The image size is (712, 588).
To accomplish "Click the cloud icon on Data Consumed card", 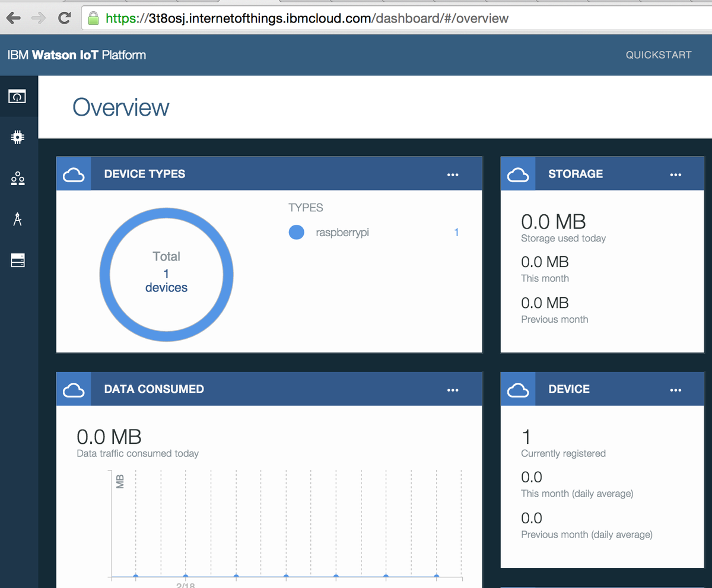I will point(74,389).
